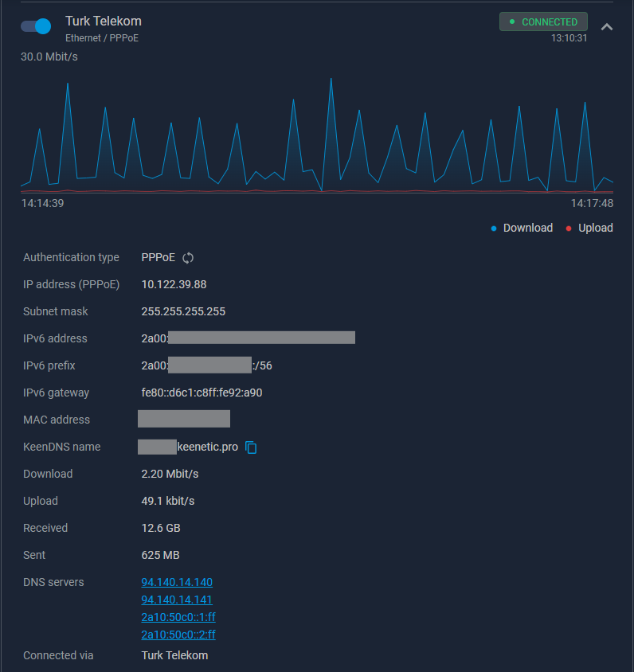
Task: Toggle the Turk Telekom connection switch off
Action: 36,26
